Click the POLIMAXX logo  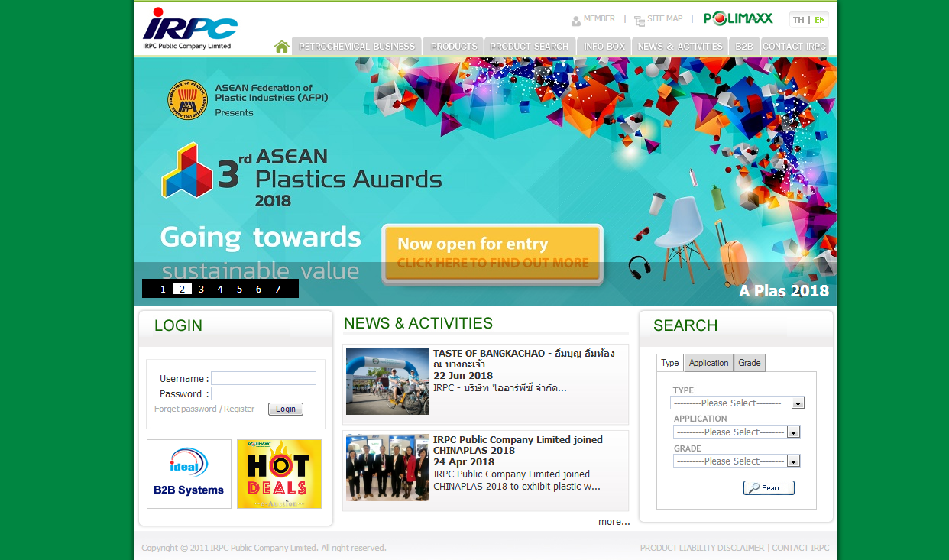(737, 18)
